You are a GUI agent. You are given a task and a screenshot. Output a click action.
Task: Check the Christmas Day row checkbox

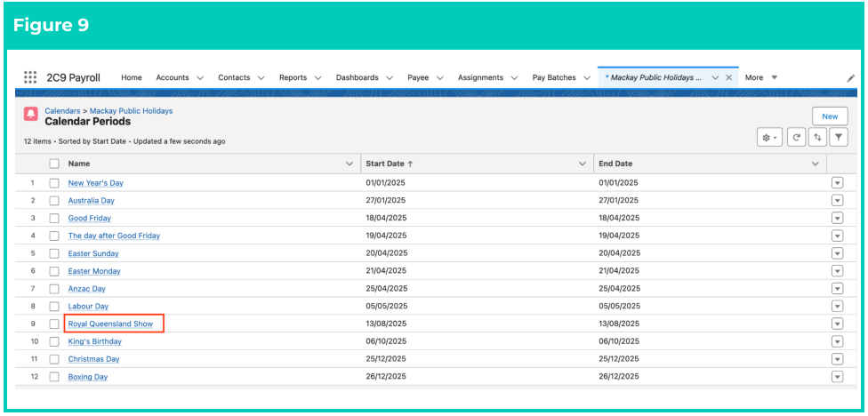53,359
